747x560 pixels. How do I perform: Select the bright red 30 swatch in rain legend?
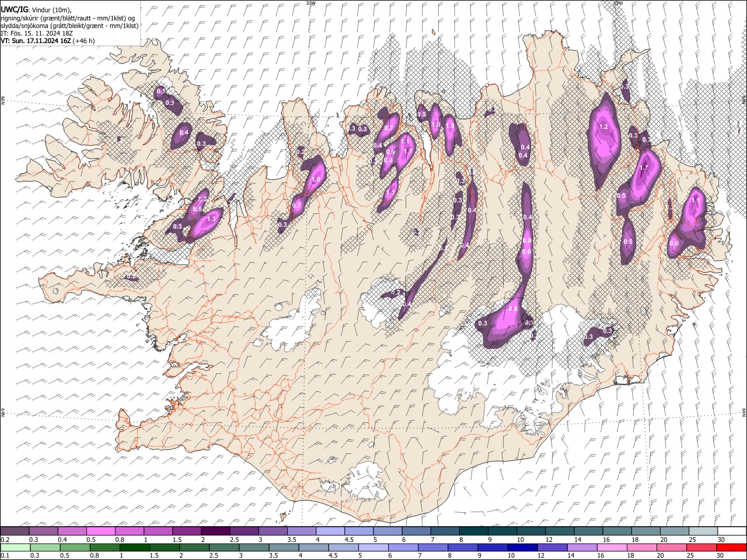click(732, 547)
